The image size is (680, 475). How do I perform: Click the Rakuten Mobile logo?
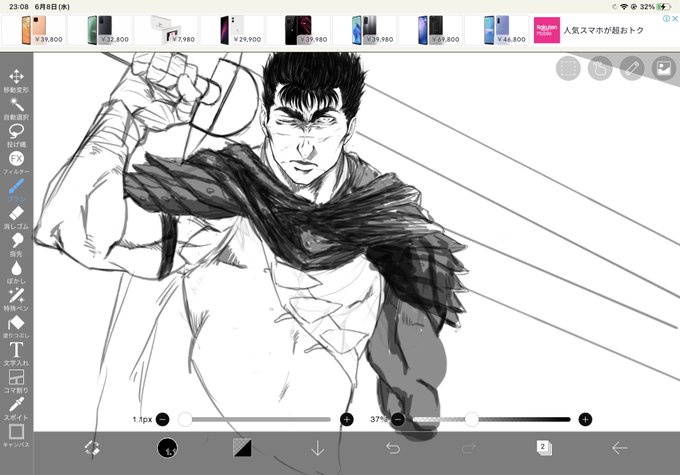coord(546,30)
